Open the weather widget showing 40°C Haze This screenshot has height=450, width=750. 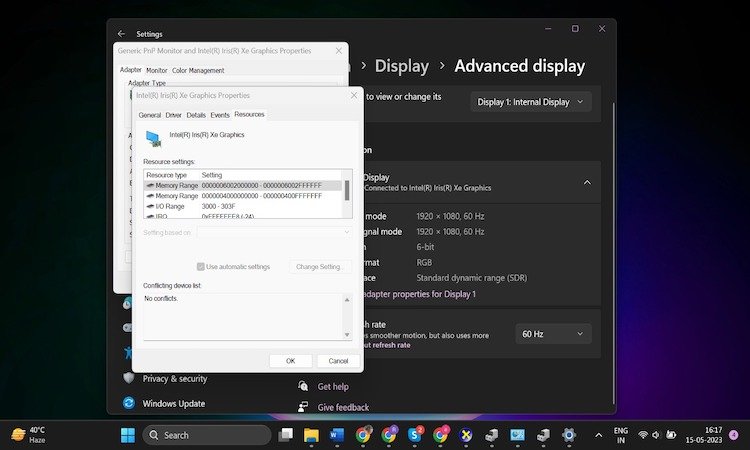[x=29, y=435]
